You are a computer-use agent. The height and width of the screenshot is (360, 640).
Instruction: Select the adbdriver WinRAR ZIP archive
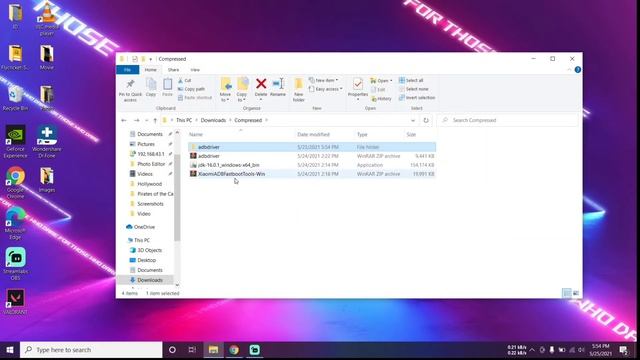pos(312,156)
